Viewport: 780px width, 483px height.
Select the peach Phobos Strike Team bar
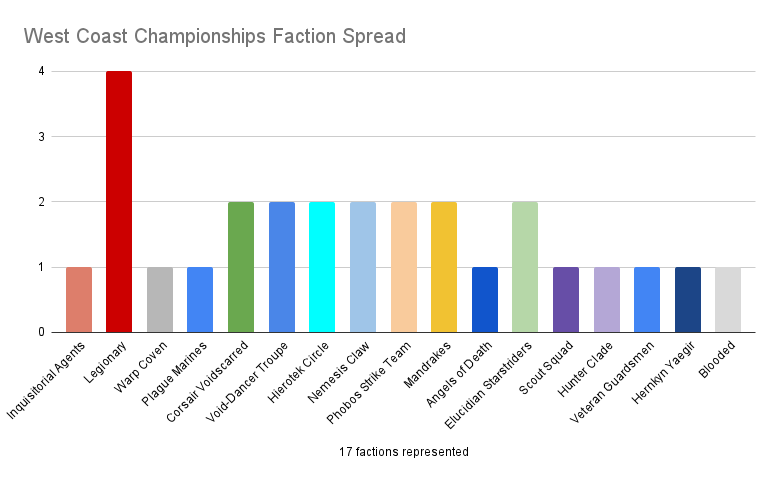click(x=403, y=266)
